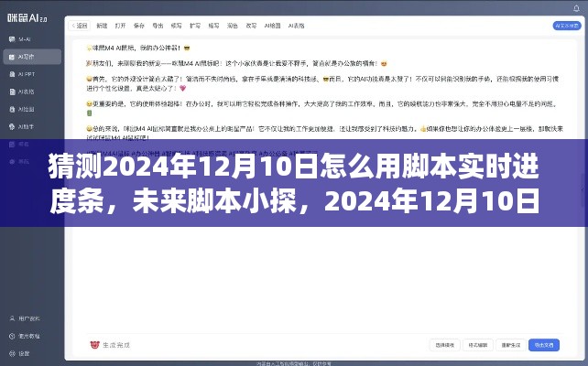The width and height of the screenshot is (588, 366).
Task: Choose 改写 in the toolbar
Action: (251, 26)
